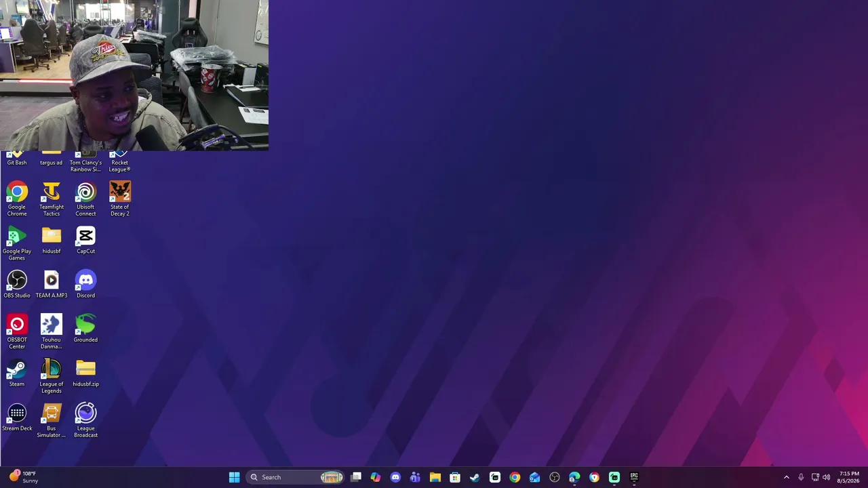Open the League of Legends desktop shortcut

click(52, 376)
